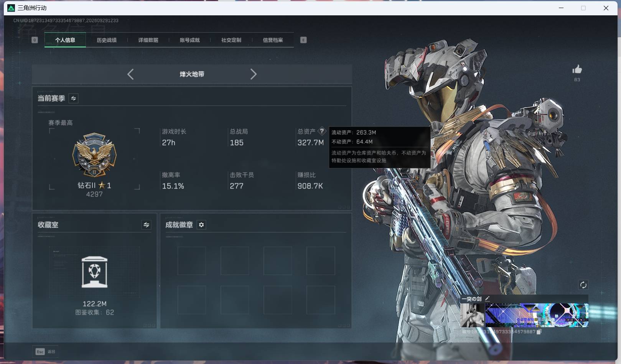
Task: Click the 钻石II rank badge emblem
Action: click(x=94, y=155)
